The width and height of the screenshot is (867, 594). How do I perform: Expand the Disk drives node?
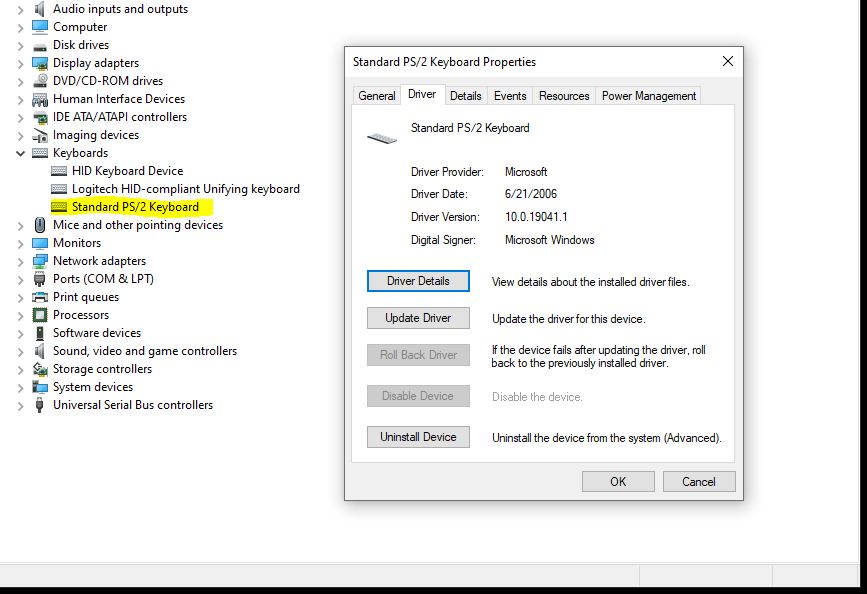tap(20, 45)
